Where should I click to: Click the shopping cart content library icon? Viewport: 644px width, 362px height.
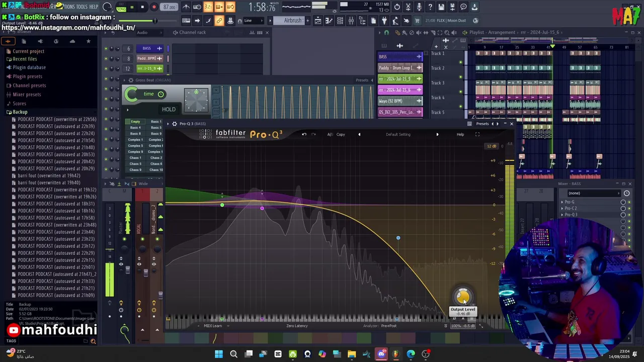coord(417,21)
